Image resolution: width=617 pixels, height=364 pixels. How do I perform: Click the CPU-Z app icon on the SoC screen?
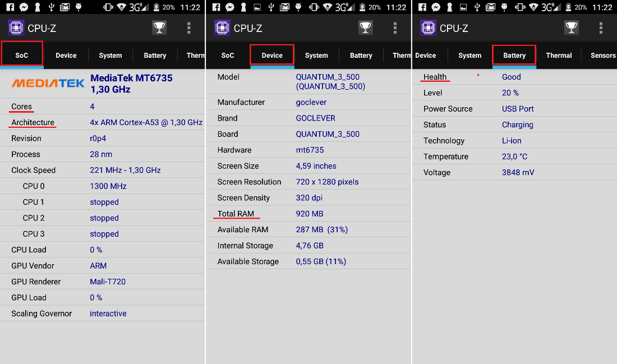[16, 28]
